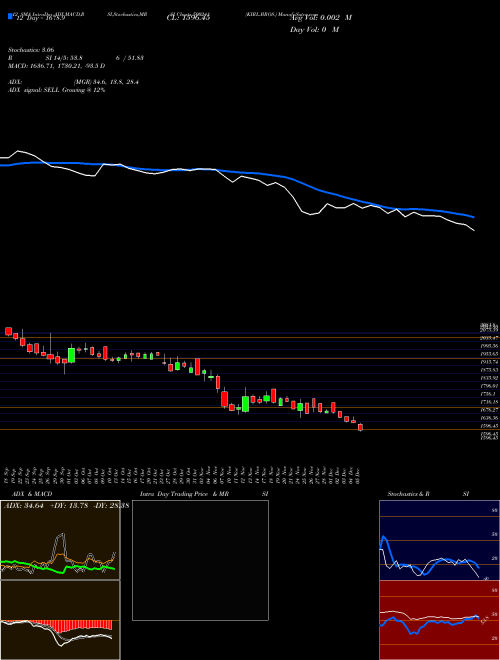Screen dimensions: 500x660
Task: Select the '12 Day = 1678.9' legend text
Action: point(39,19)
